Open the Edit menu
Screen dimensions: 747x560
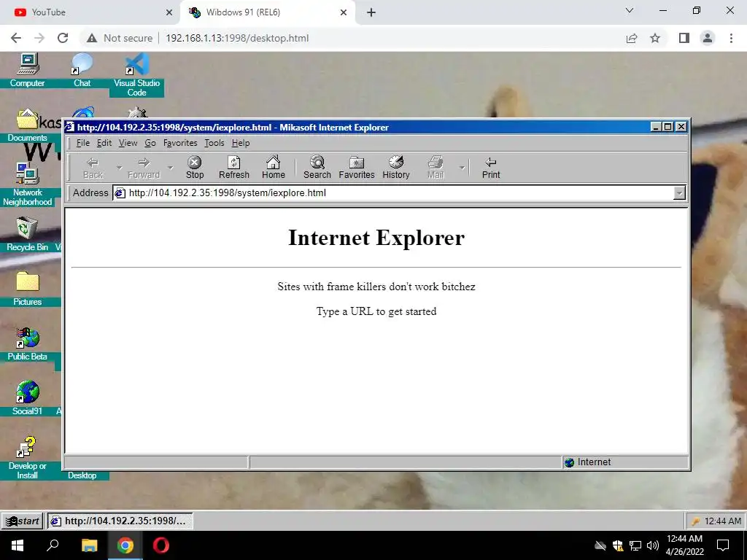pyautogui.click(x=104, y=143)
